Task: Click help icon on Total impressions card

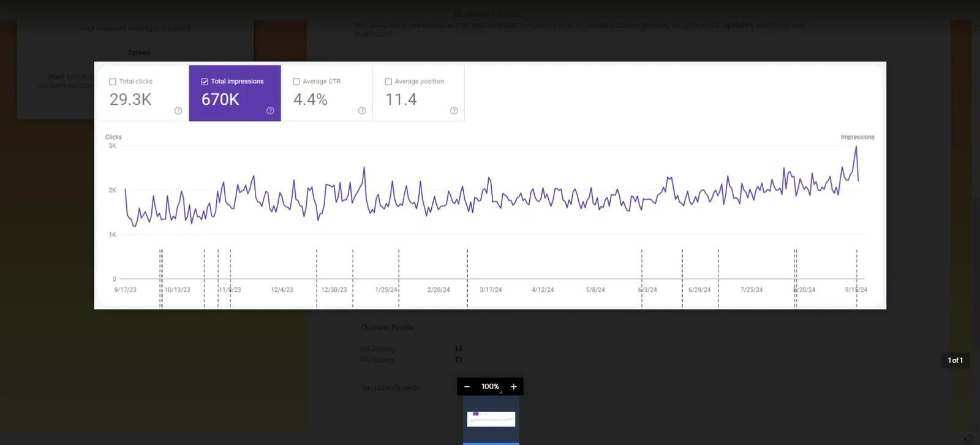Action: 270,111
